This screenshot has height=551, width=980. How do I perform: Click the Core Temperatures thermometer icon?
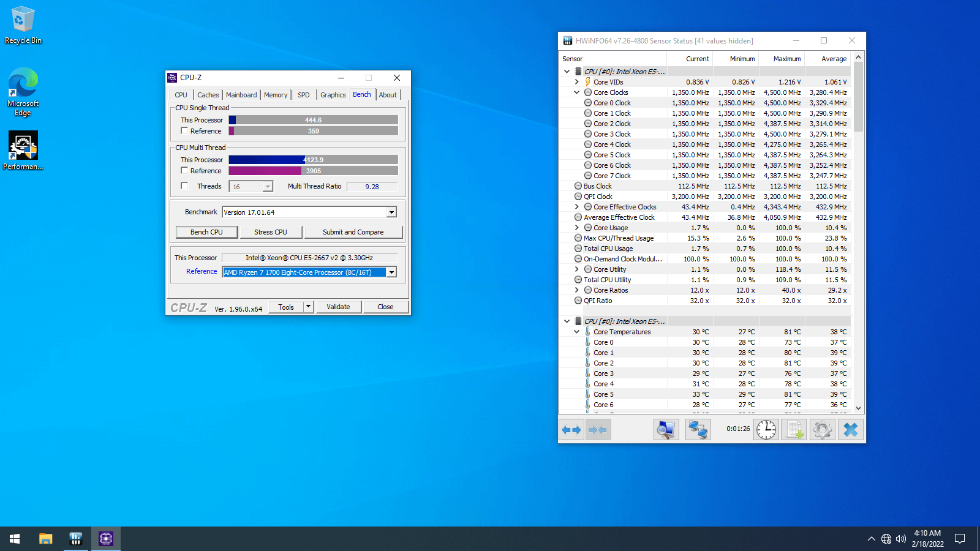click(587, 332)
